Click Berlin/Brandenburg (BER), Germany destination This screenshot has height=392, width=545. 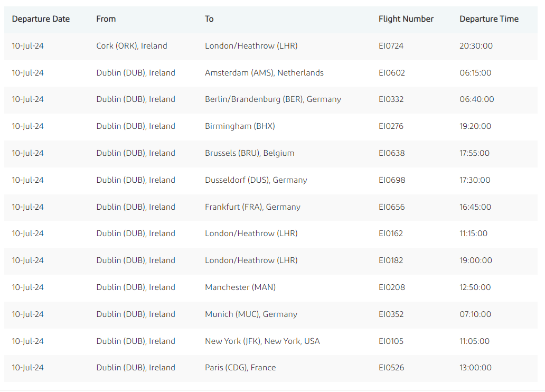pyautogui.click(x=273, y=99)
